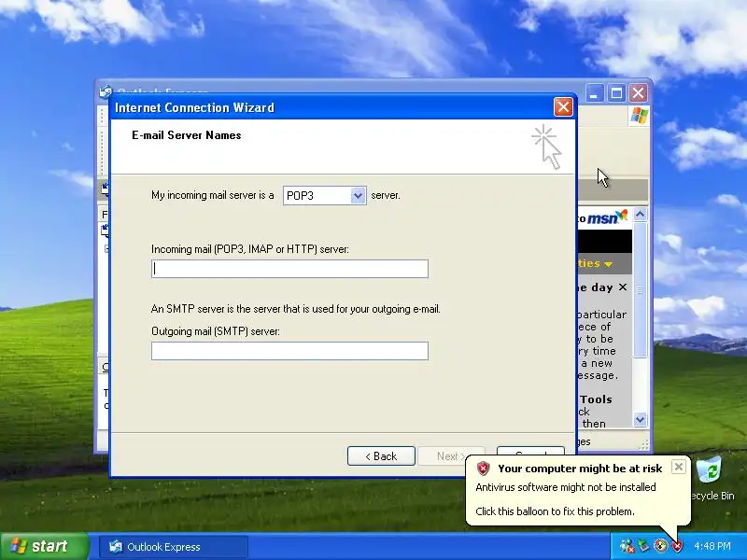This screenshot has height=560, width=747.
Task: Open the Windows start menu
Action: (44, 546)
